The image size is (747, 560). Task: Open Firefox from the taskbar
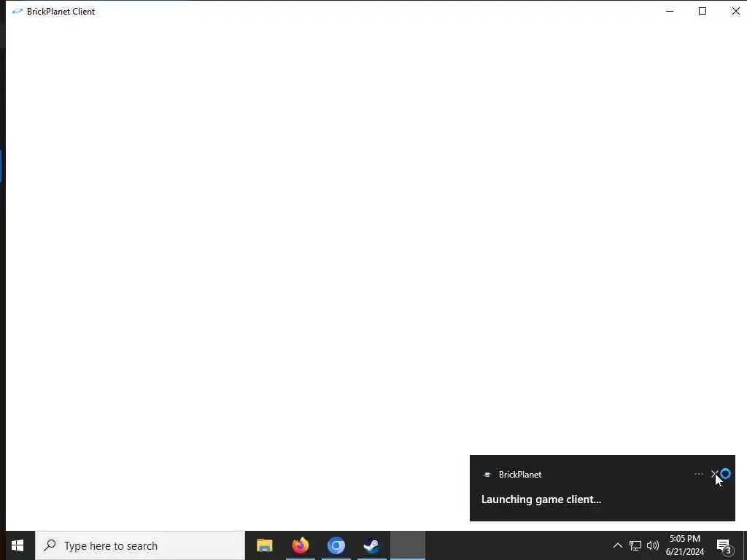coord(300,545)
